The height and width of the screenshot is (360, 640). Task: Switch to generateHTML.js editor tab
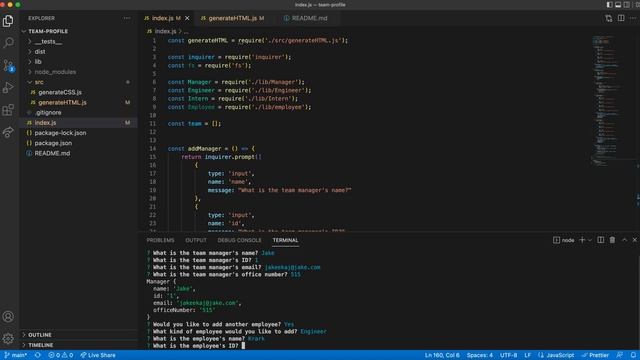[x=232, y=18]
